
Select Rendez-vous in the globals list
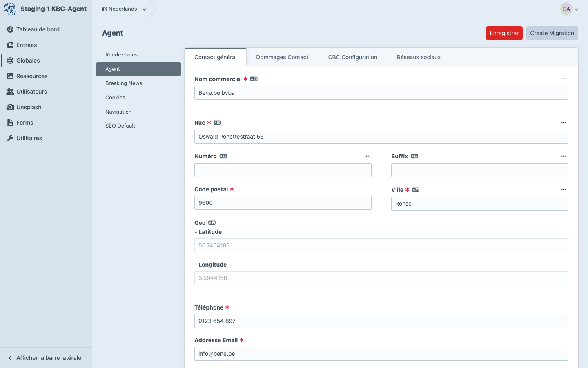tap(138, 55)
